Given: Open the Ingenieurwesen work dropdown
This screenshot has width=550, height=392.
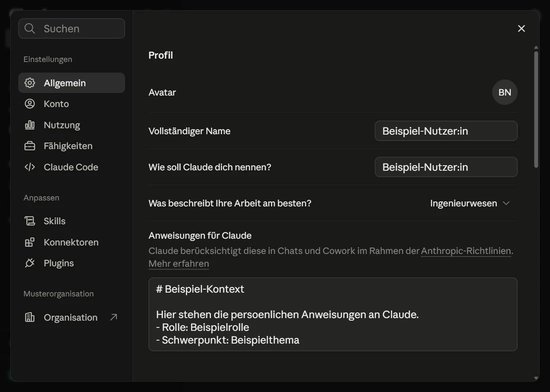Looking at the screenshot, I should pyautogui.click(x=469, y=203).
